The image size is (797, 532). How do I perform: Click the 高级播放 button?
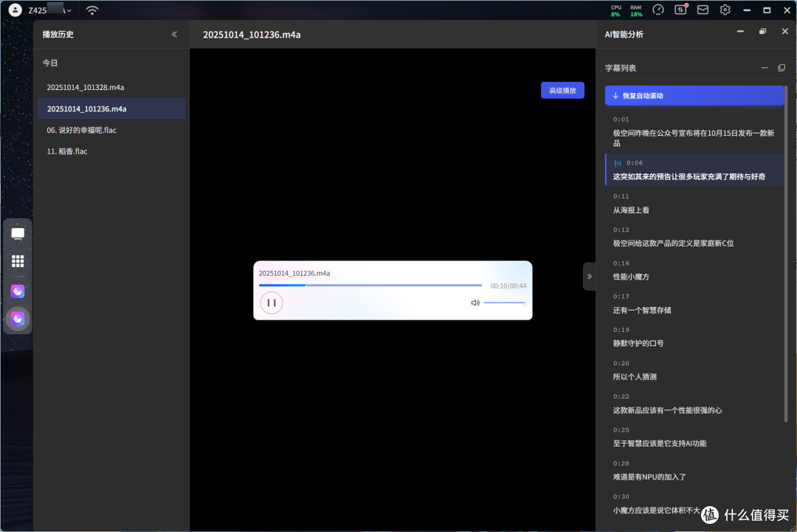coord(562,91)
